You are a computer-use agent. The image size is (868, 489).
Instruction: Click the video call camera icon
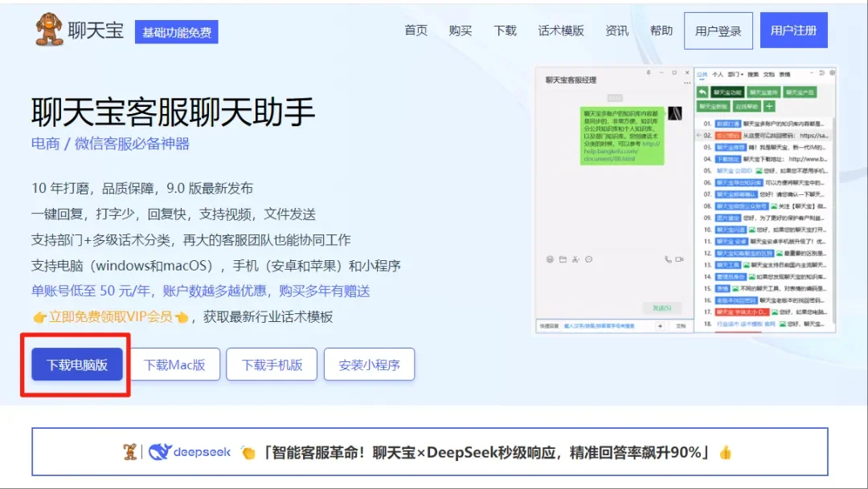click(x=679, y=259)
